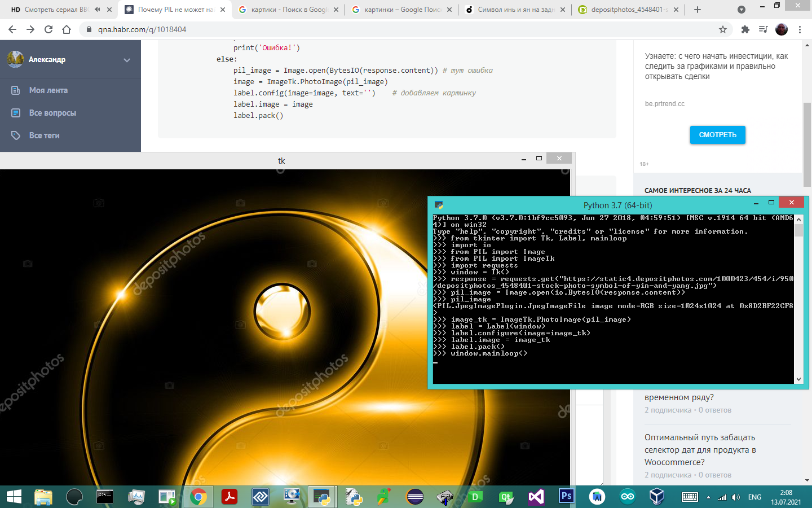This screenshot has width=812, height=508.
Task: Open Chrome tab search dropdown
Action: [x=742, y=10]
